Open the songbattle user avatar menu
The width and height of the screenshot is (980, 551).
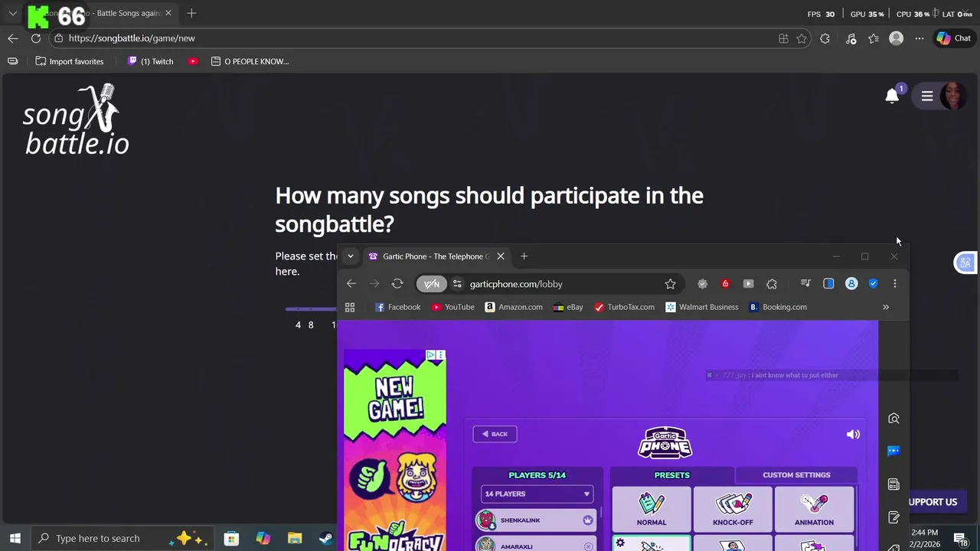tap(953, 96)
